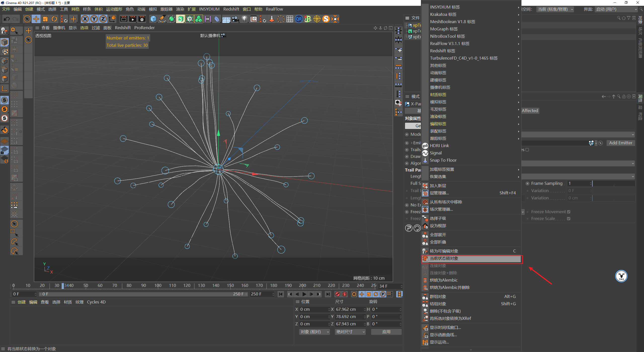Toggle the X-axis lock button

point(85,19)
